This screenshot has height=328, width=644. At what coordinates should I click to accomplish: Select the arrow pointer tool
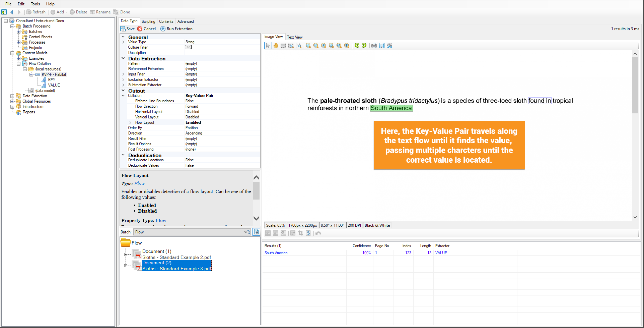tap(268, 46)
